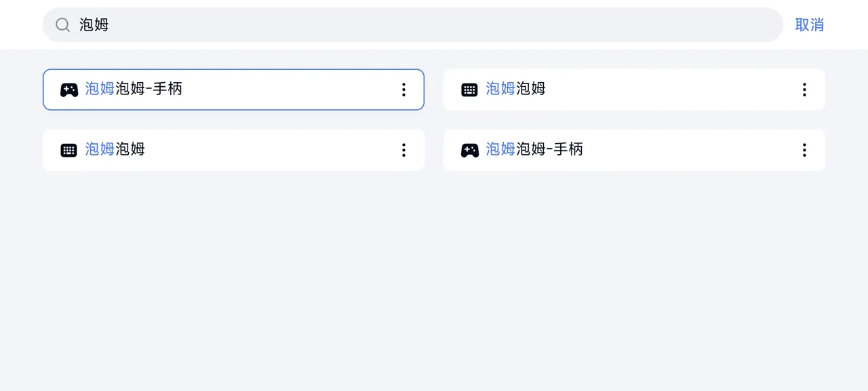Cancel the search with 取消
The width and height of the screenshot is (868, 391).
[809, 25]
